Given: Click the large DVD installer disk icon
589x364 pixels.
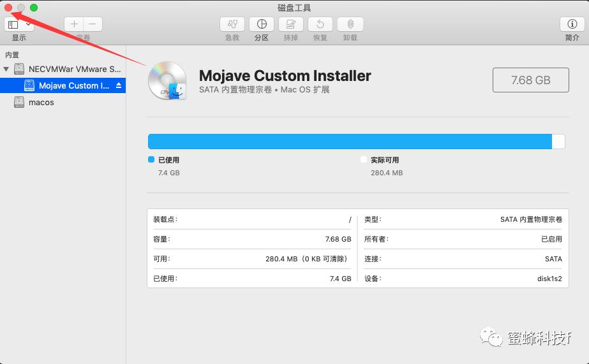Looking at the screenshot, I should [167, 82].
